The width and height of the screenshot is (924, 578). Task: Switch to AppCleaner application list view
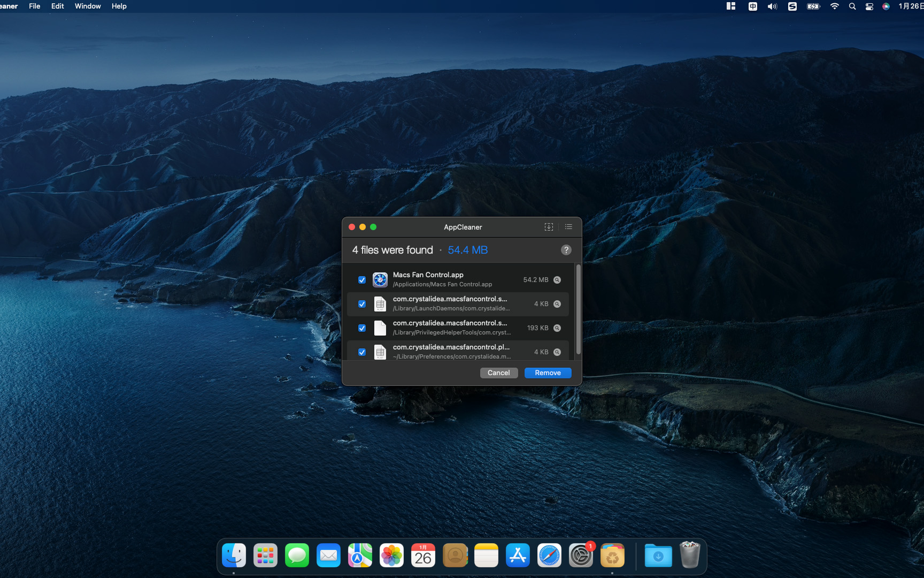[x=568, y=227]
